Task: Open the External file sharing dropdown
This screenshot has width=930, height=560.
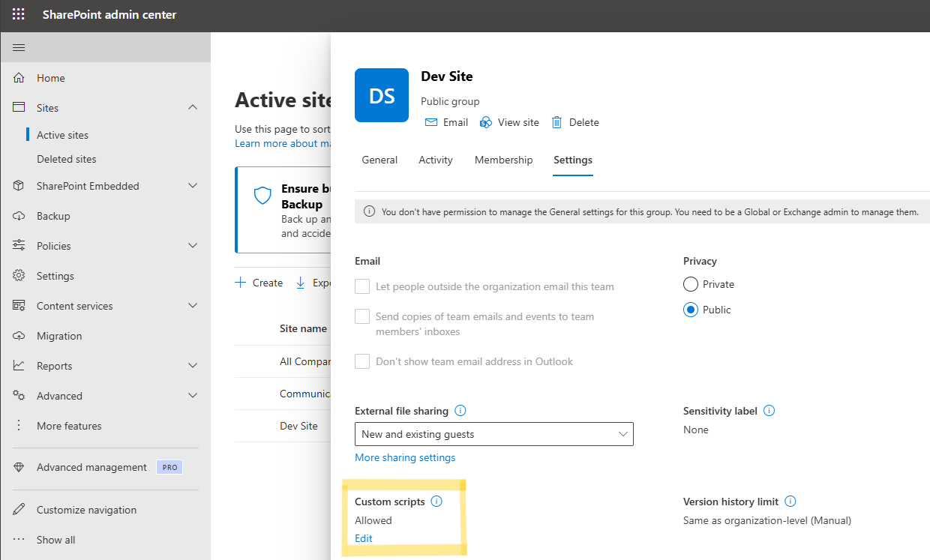Action: coord(494,434)
